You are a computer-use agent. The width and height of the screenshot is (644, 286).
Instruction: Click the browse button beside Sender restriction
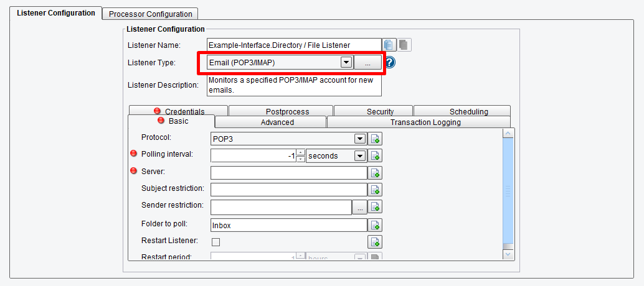(x=359, y=207)
